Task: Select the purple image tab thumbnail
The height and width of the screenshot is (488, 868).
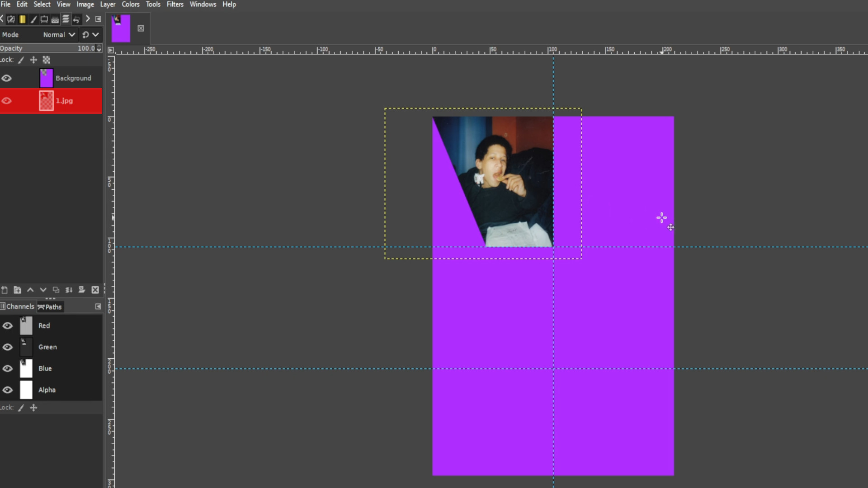Action: pos(121,28)
